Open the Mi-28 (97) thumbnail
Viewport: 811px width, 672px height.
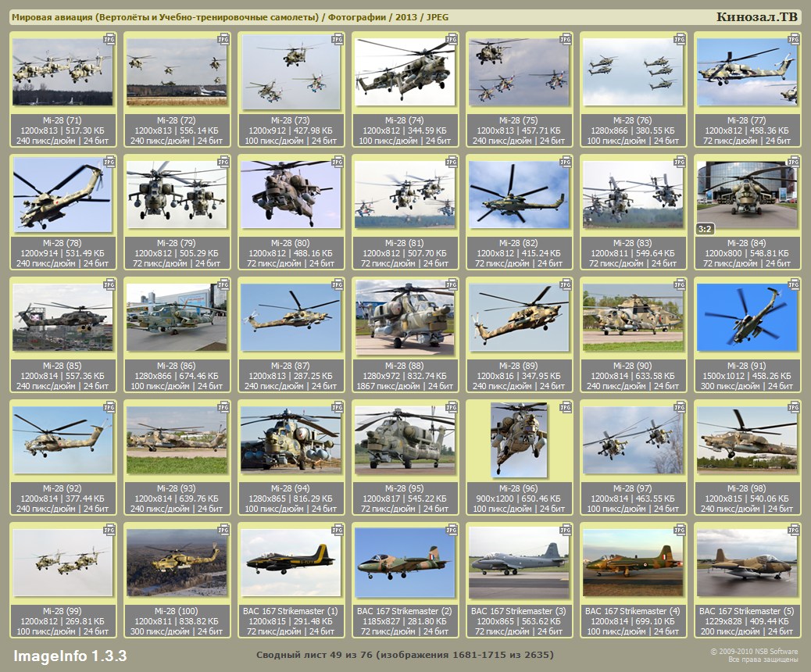click(x=633, y=440)
